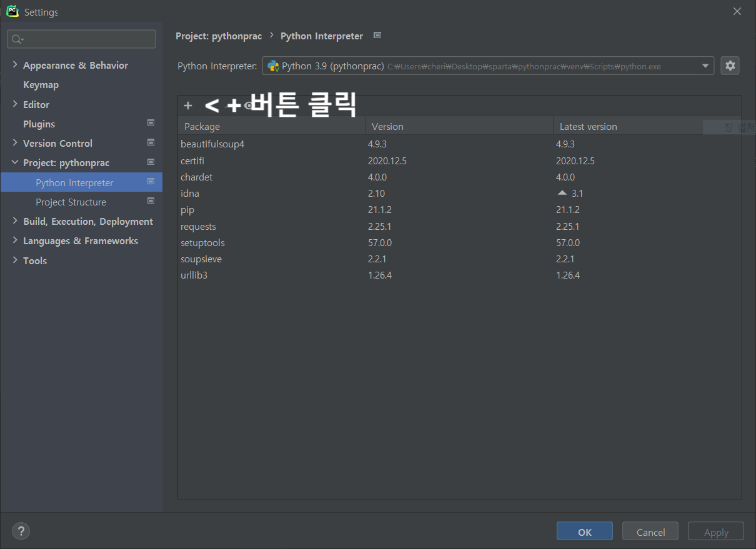Click the idna upgrade arrow icon
The width and height of the screenshot is (756, 549).
coord(562,193)
